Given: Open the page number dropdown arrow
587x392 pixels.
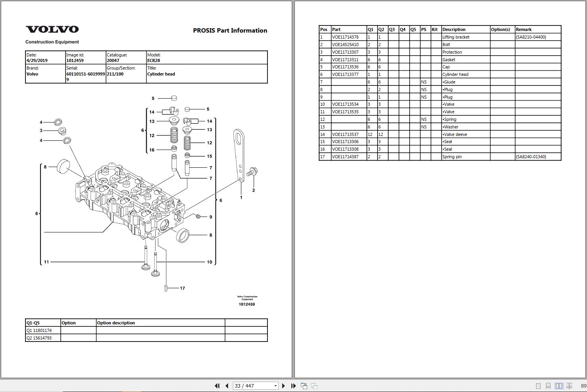Looking at the screenshot, I should [275, 386].
